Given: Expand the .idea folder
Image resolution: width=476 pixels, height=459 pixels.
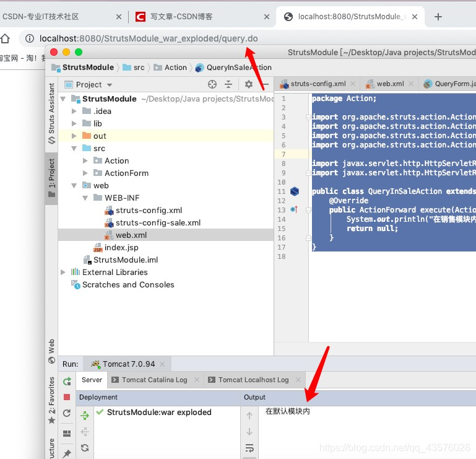Looking at the screenshot, I should (x=74, y=111).
